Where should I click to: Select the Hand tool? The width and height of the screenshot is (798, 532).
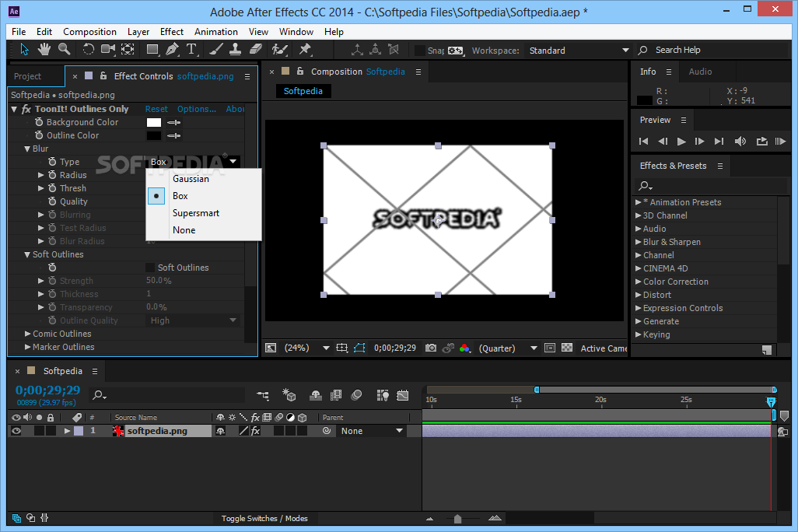tap(44, 49)
